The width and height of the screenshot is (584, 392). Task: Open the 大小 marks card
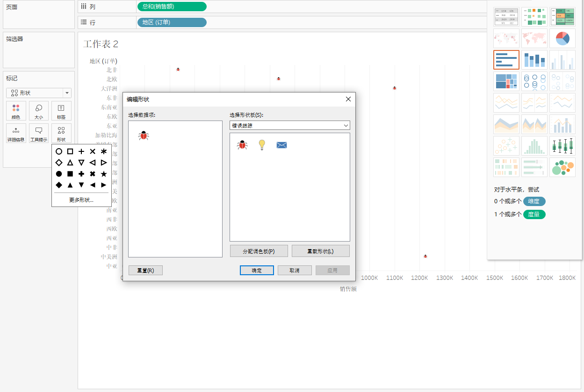(x=39, y=111)
